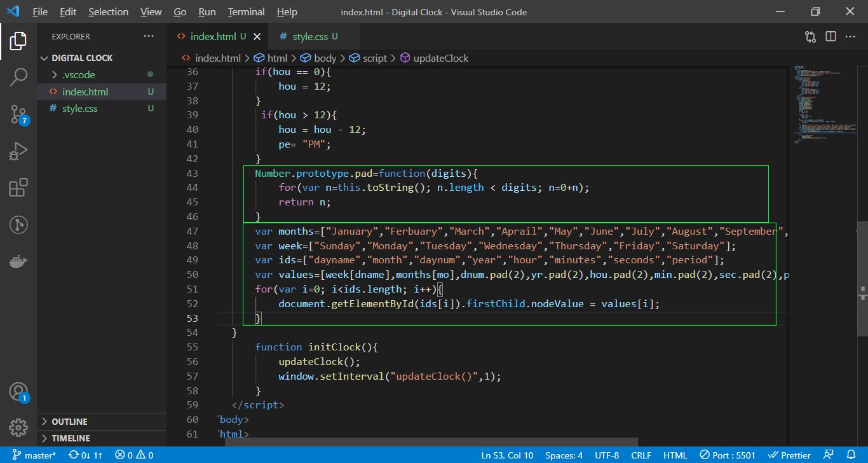Image resolution: width=868 pixels, height=463 pixels.
Task: Open the Go menu
Action: pos(180,11)
